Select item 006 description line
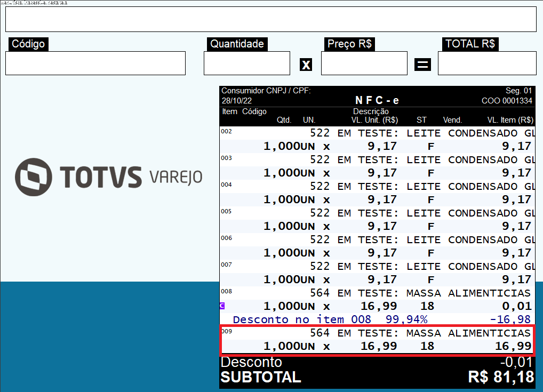The width and height of the screenshot is (543, 392). pos(378,239)
